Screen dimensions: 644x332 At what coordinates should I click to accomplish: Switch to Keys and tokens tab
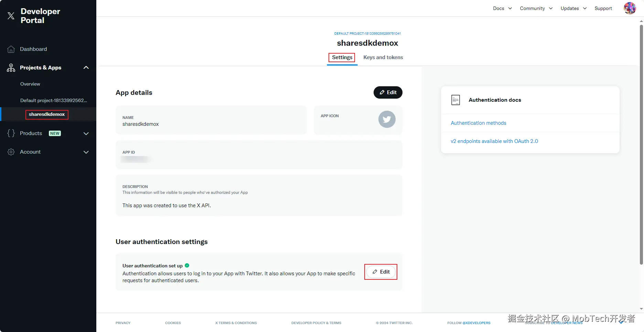383,57
